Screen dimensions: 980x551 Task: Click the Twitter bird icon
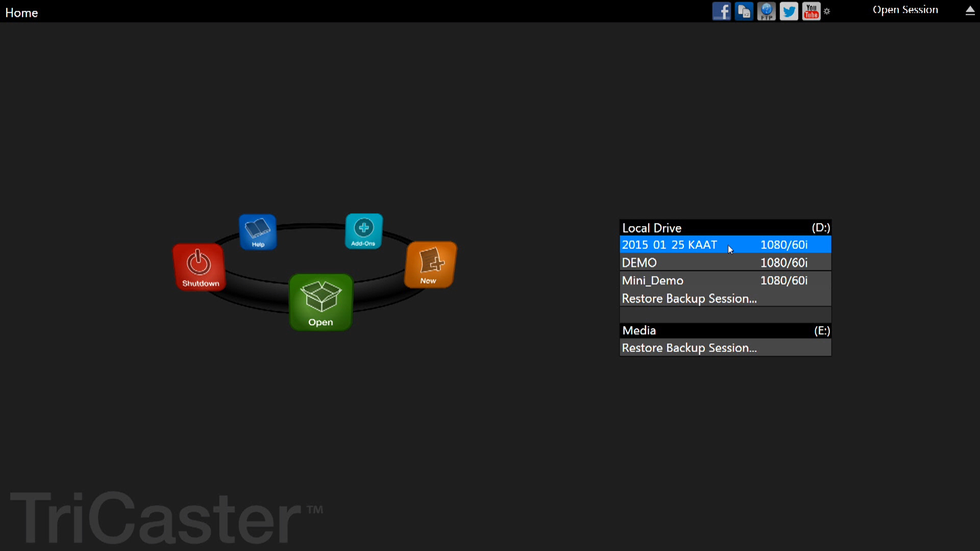click(x=789, y=11)
